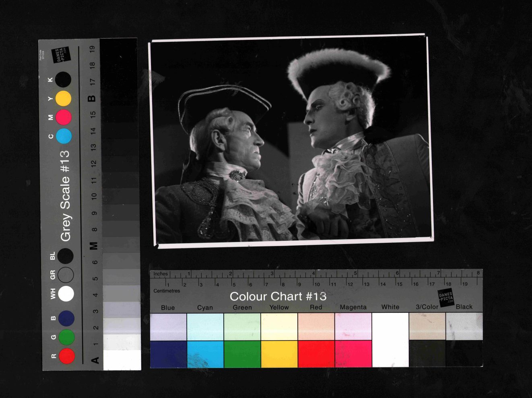Pick the bright red swatch under Red
Image resolution: width=532 pixels, height=398 pixels.
(x=316, y=354)
